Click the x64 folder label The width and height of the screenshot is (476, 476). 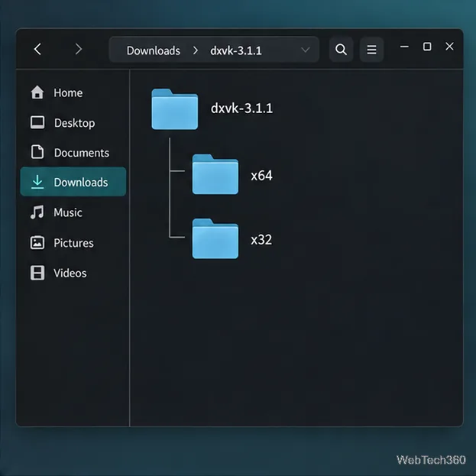click(x=261, y=176)
